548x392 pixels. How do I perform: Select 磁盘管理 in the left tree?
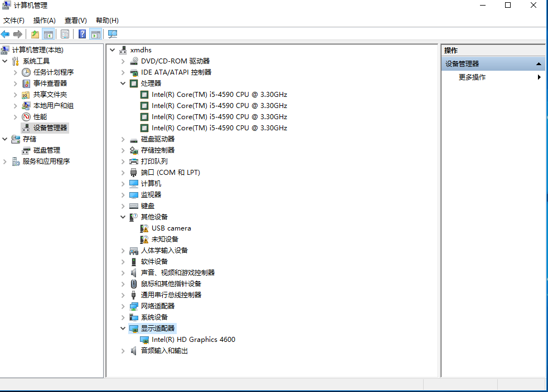[46, 150]
